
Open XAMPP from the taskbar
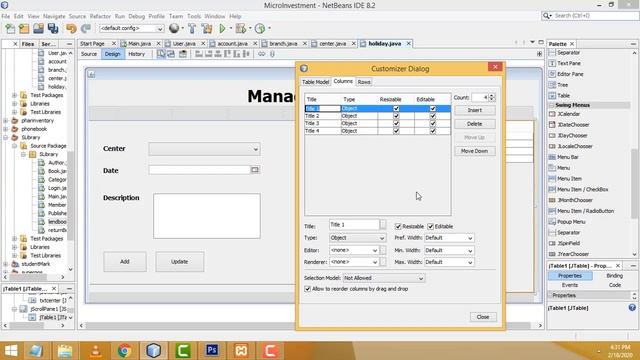coord(241,351)
